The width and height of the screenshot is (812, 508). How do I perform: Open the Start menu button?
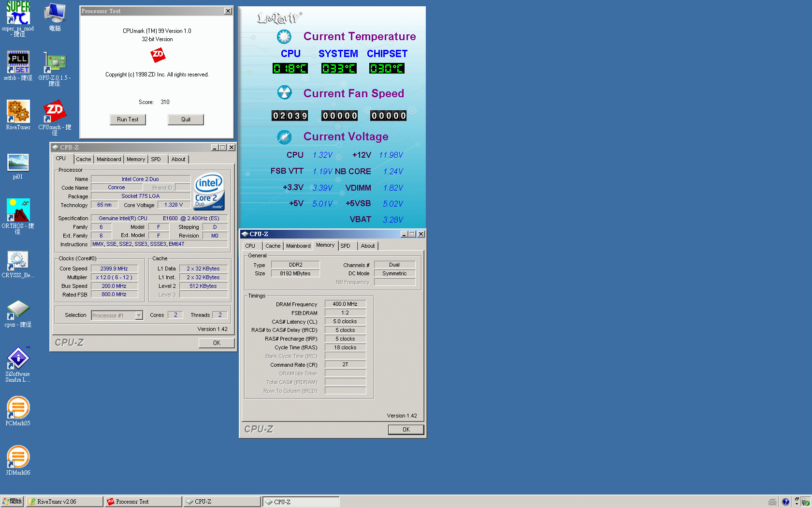click(12, 502)
